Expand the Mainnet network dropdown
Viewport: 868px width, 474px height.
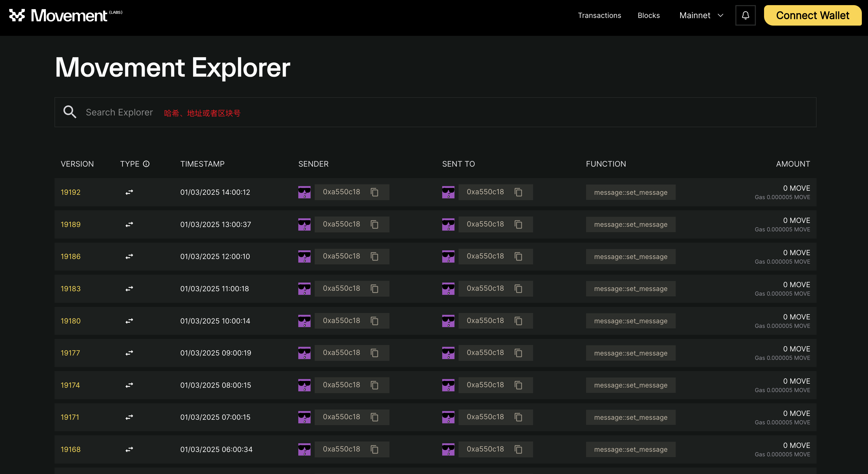tap(701, 16)
